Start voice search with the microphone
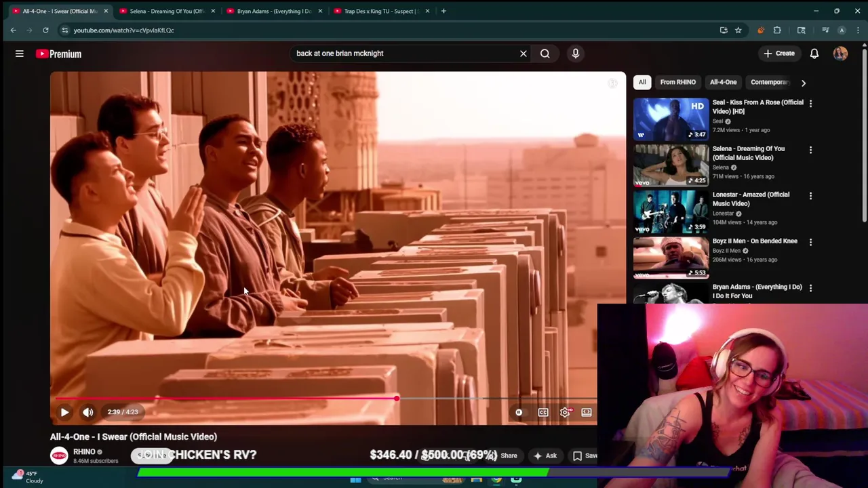Screen dimensions: 868x488 (x=576, y=54)
